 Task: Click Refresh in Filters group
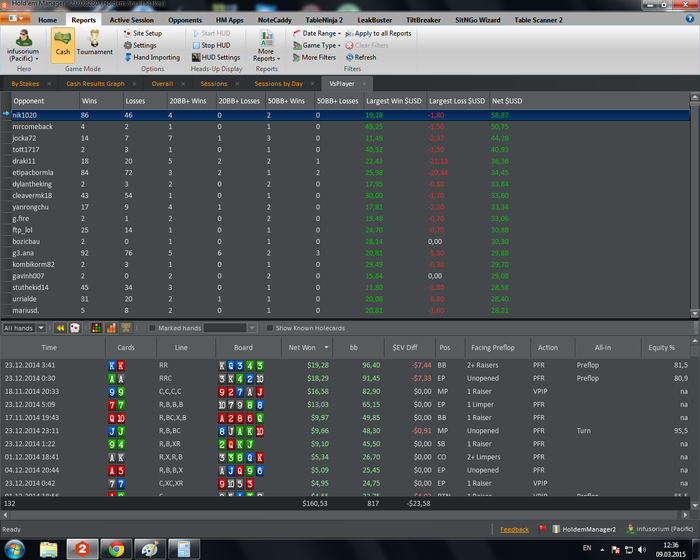click(x=361, y=57)
